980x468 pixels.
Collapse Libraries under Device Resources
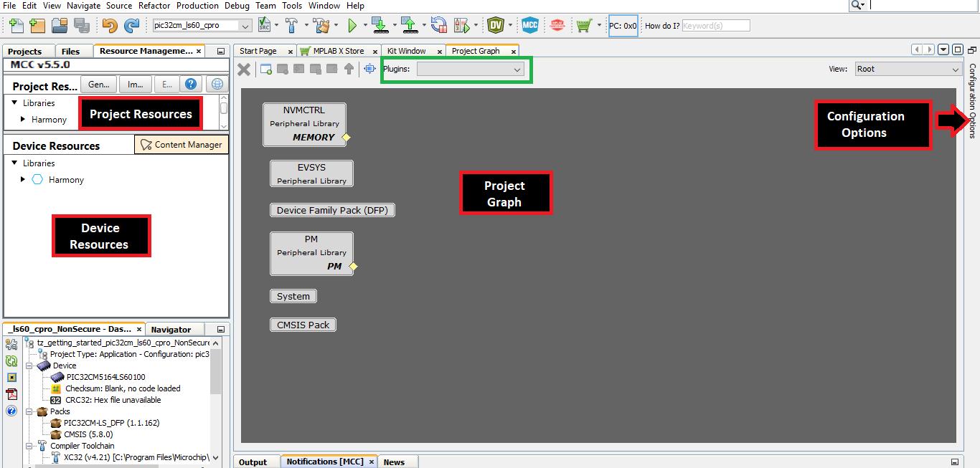coord(14,163)
